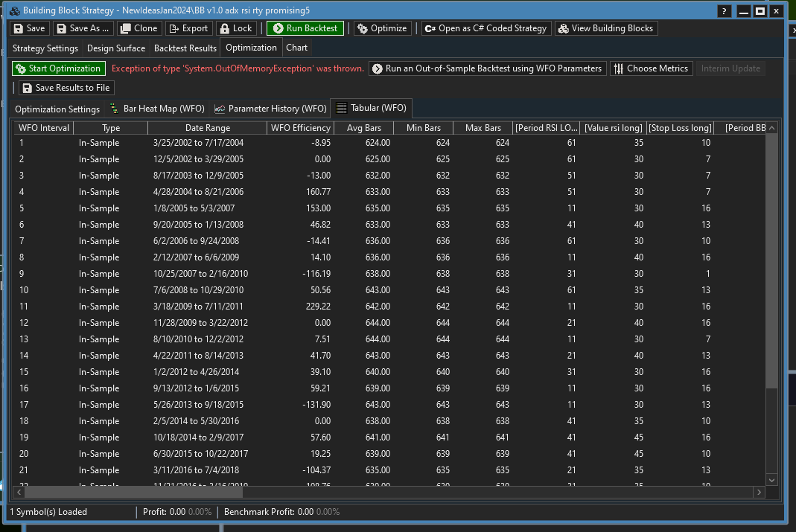
Task: Switch to Backtest Results tab
Action: (x=185, y=48)
